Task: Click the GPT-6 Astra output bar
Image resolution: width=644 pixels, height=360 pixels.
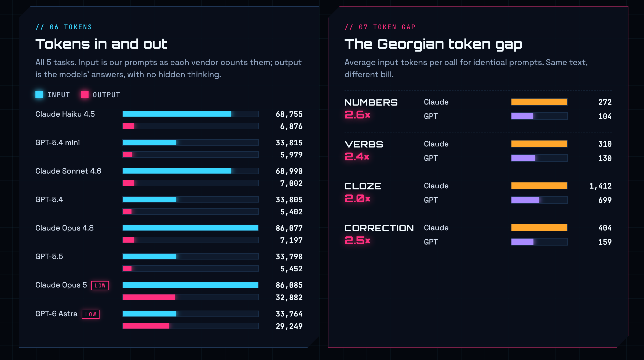Action: 191,326
